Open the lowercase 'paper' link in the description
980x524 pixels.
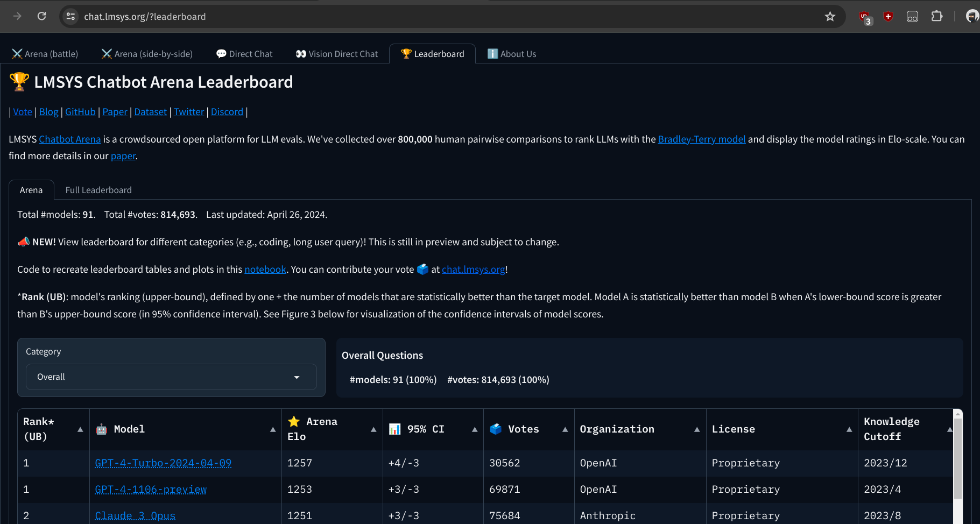pyautogui.click(x=123, y=156)
